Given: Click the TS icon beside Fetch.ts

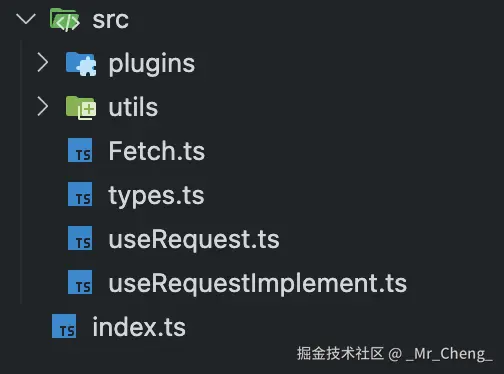Looking at the screenshot, I should tap(80, 150).
